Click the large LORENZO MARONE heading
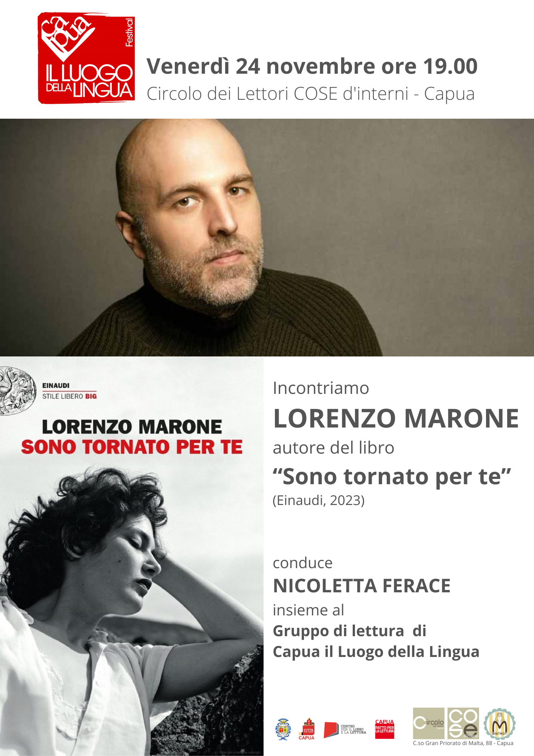This screenshot has height=756, width=534. coord(396,418)
